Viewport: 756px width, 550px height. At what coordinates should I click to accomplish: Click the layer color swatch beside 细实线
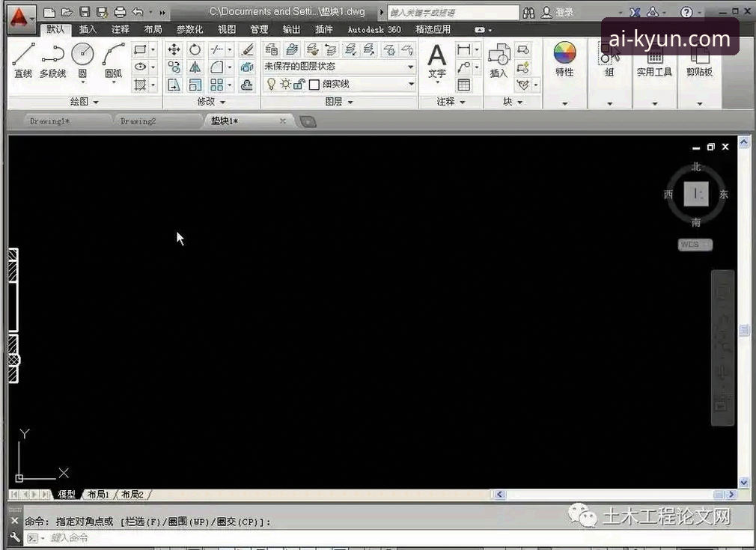[314, 85]
